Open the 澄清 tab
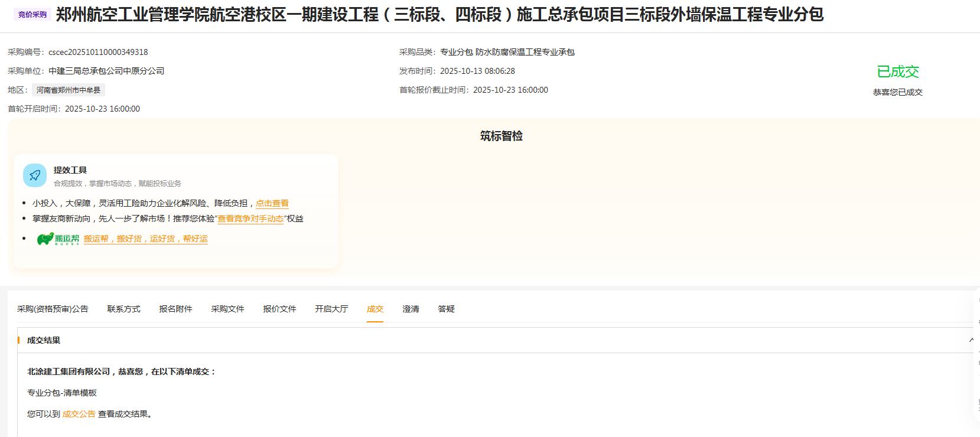 (411, 309)
